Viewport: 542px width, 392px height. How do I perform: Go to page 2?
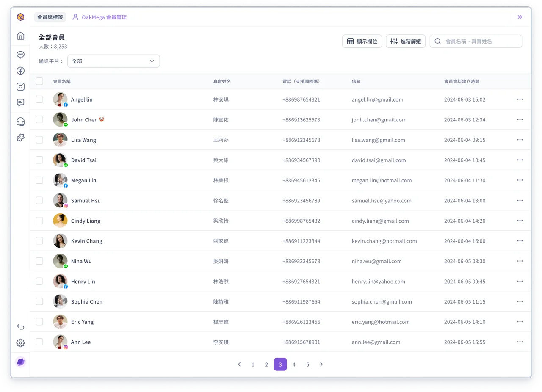point(266,364)
